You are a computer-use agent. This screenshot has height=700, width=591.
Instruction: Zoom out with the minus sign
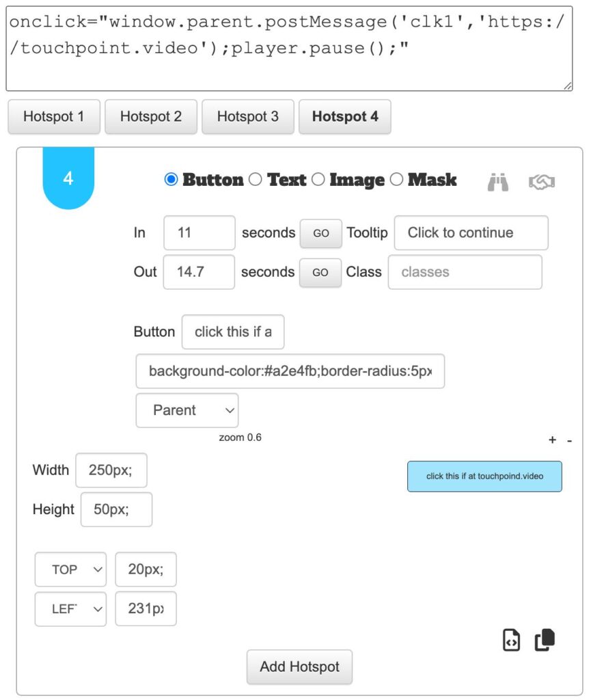click(570, 440)
